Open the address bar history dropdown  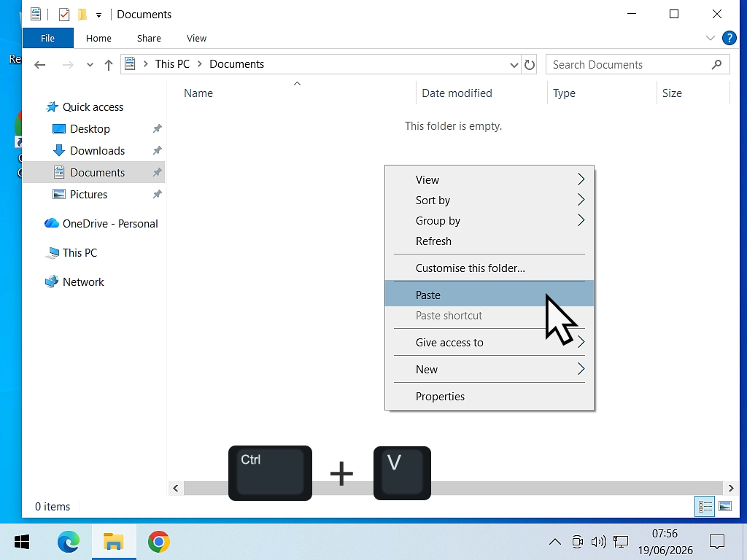coord(514,65)
